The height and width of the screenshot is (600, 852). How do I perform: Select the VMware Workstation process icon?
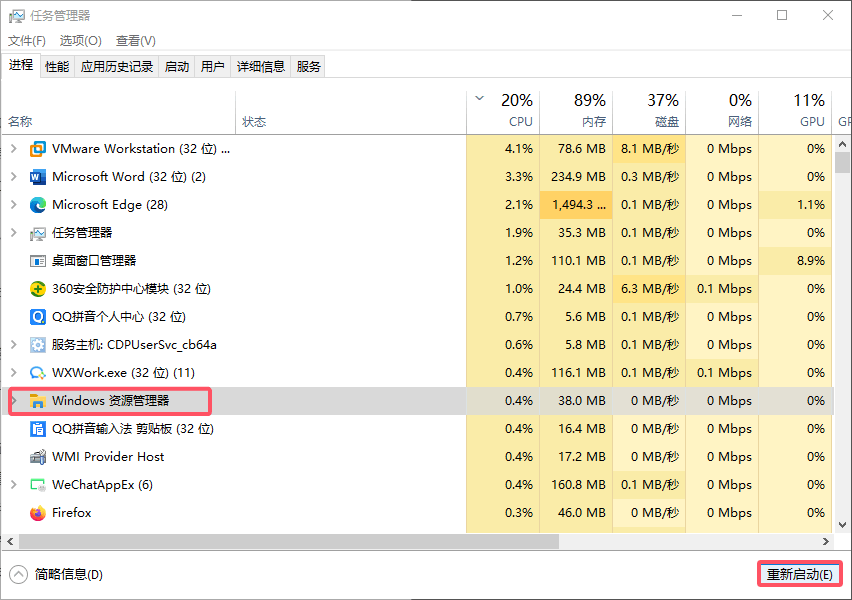click(38, 148)
